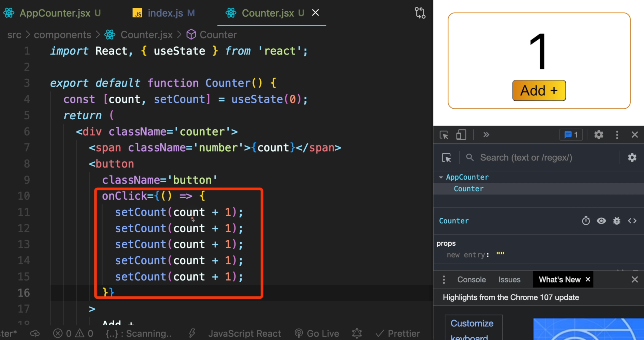The height and width of the screenshot is (340, 644).
Task: Click the React component selector icon beside search
Action: 446,158
